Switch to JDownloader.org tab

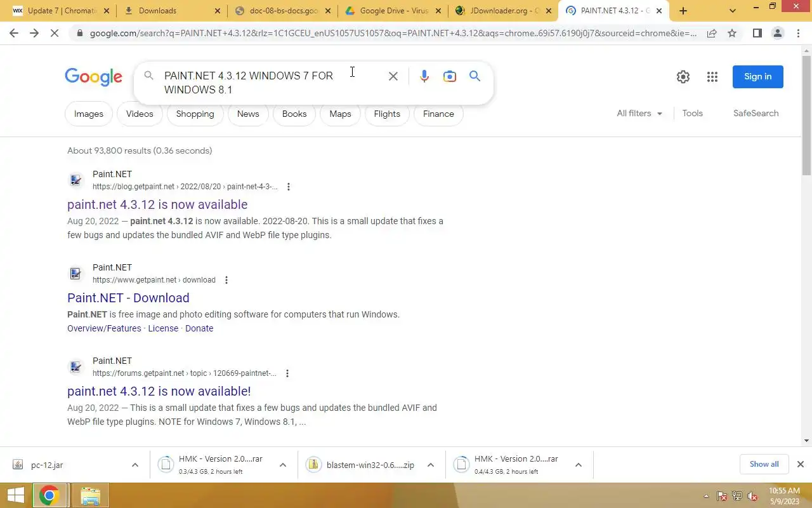point(504,11)
